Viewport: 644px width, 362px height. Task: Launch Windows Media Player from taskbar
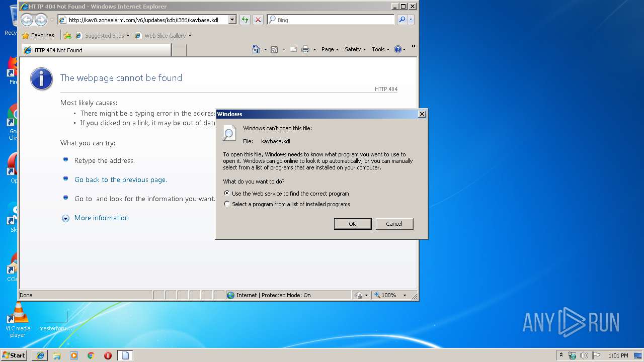[x=74, y=355]
